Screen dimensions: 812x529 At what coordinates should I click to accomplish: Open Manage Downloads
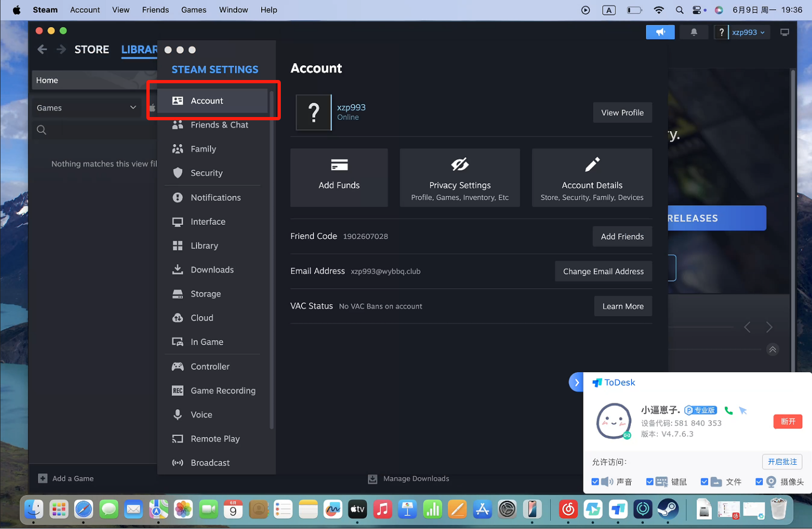(x=409, y=479)
